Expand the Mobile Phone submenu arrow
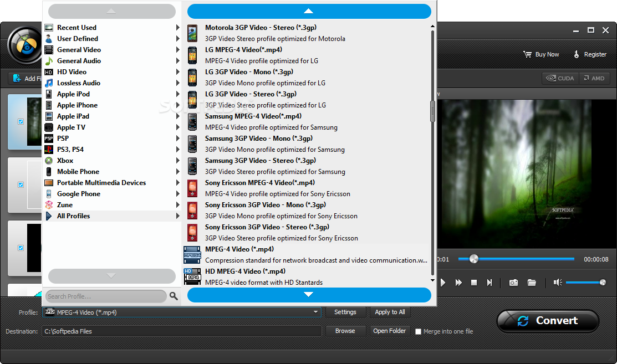The image size is (617, 364). click(178, 172)
